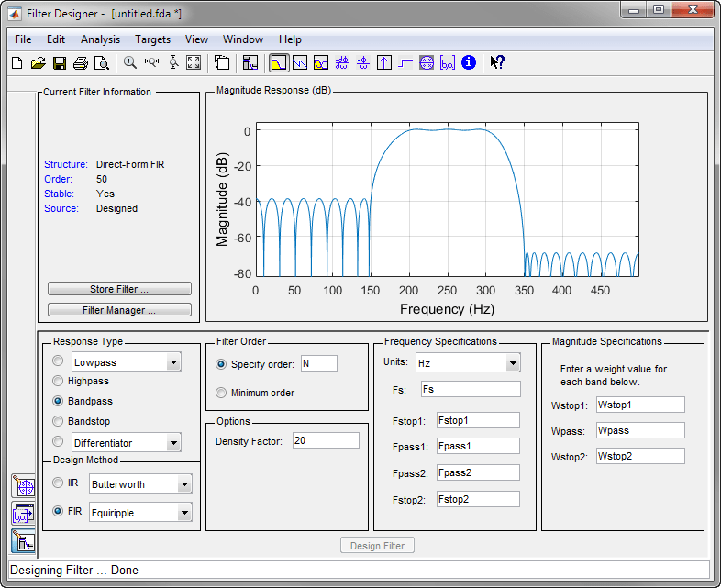Open the Analysis menu
721x588 pixels.
tap(100, 39)
